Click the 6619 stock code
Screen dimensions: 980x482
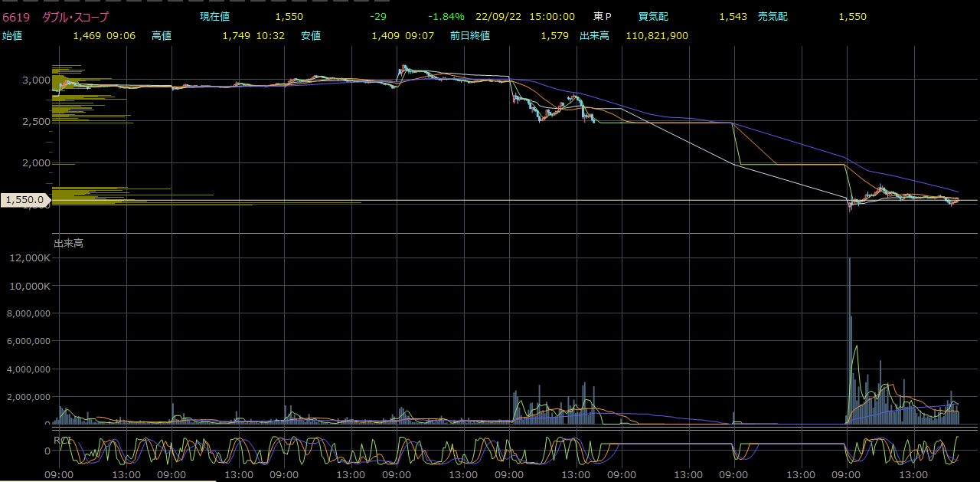coord(15,17)
